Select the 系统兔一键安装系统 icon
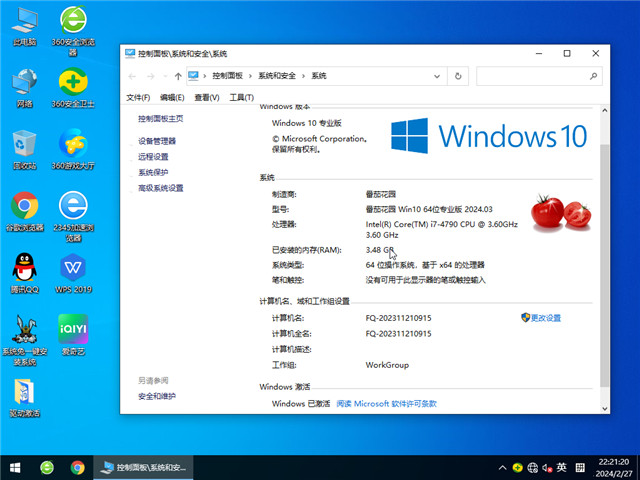The width and height of the screenshot is (640, 480). coord(24,340)
